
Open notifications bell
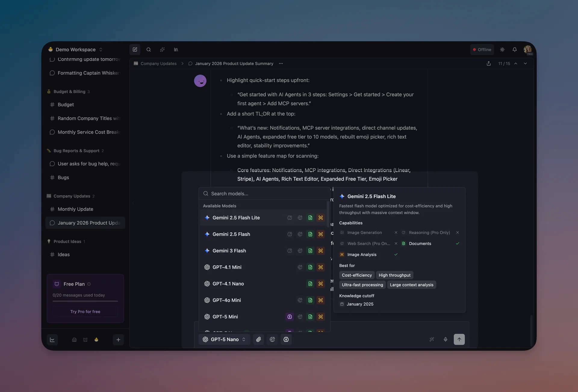pos(515,50)
